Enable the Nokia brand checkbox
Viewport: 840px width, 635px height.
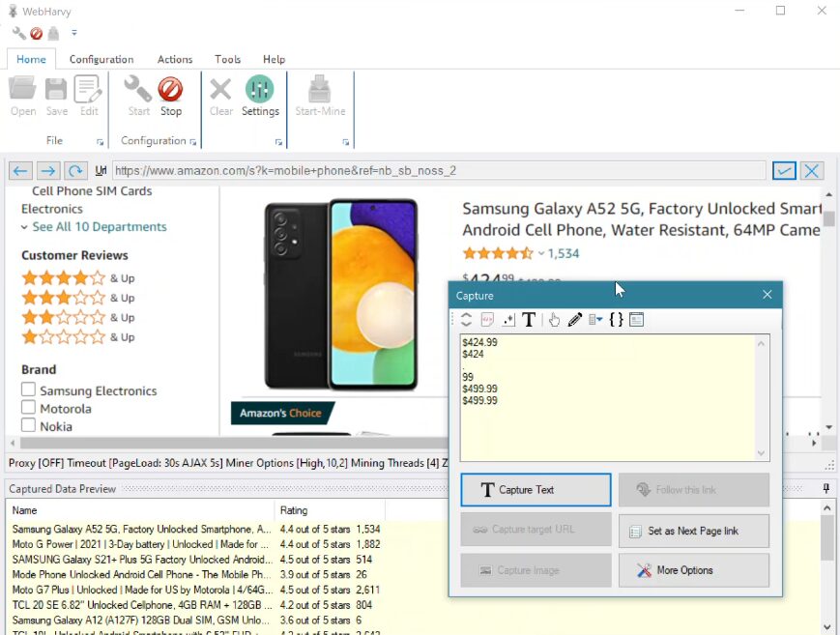pos(29,426)
